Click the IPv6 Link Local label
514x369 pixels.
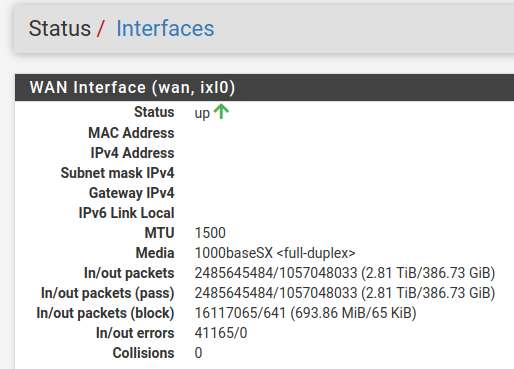[x=126, y=213]
